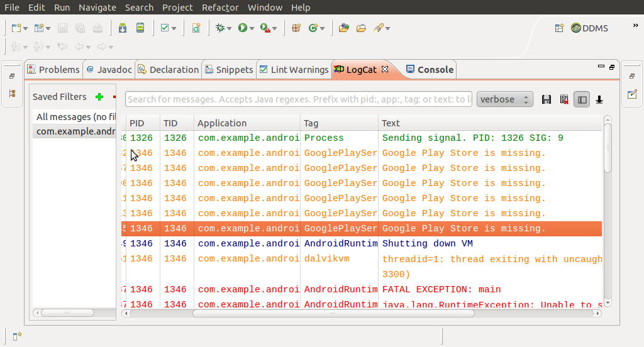Add a new LogCat filter with green plus
This screenshot has height=347, width=644.
click(99, 97)
